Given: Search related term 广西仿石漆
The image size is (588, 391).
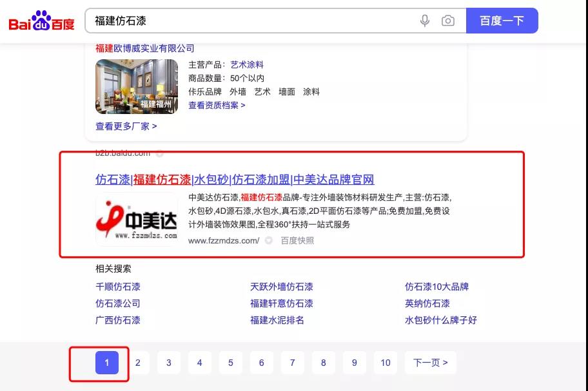Looking at the screenshot, I should (x=118, y=320).
